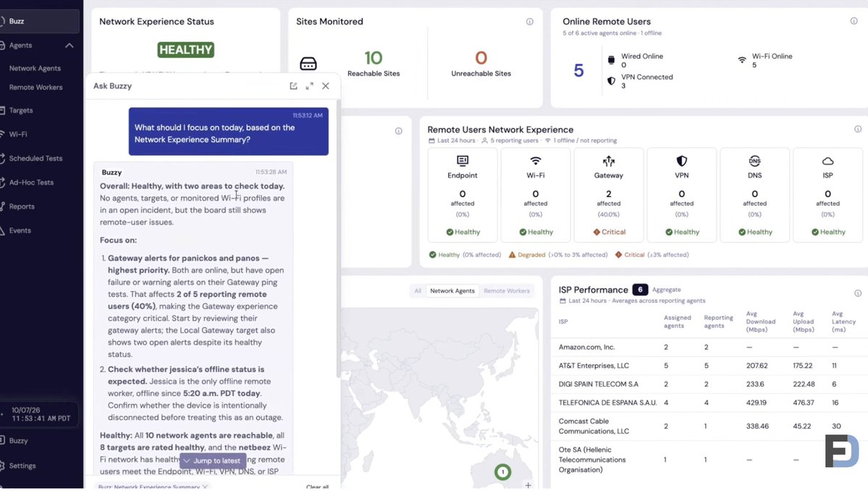Select Remote Workers map tab
Image resolution: width=868 pixels, height=491 pixels.
[x=507, y=290]
